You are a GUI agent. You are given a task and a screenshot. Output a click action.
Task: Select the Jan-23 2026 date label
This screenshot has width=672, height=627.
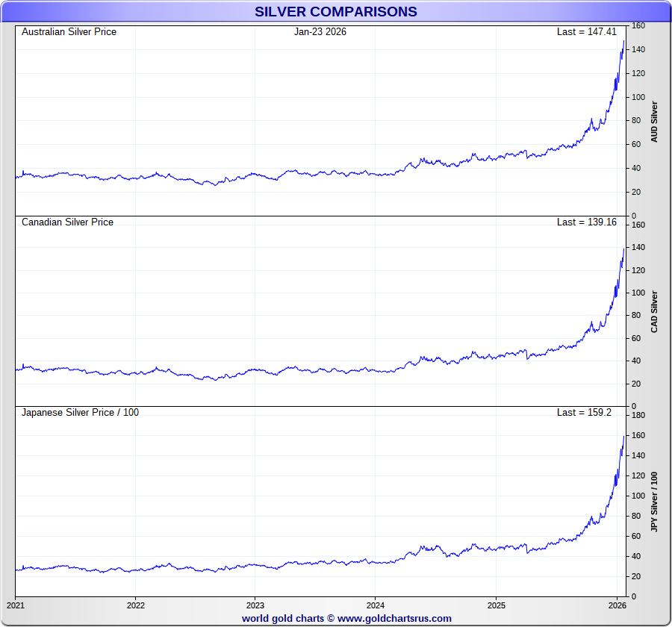[320, 32]
